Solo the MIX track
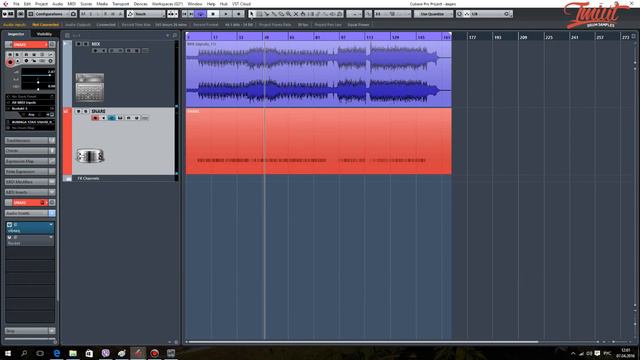This screenshot has width=640, height=360. click(x=85, y=44)
